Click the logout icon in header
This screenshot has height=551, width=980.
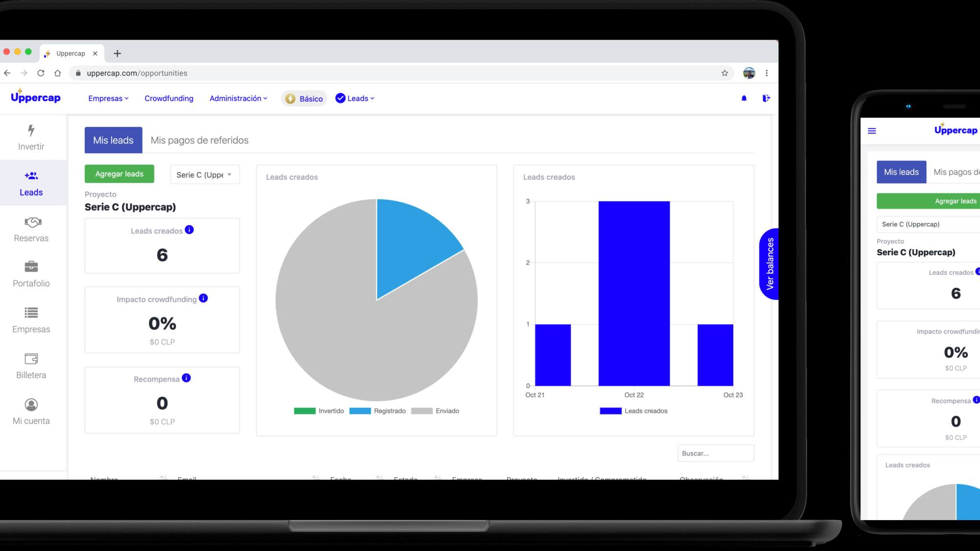pos(766,98)
